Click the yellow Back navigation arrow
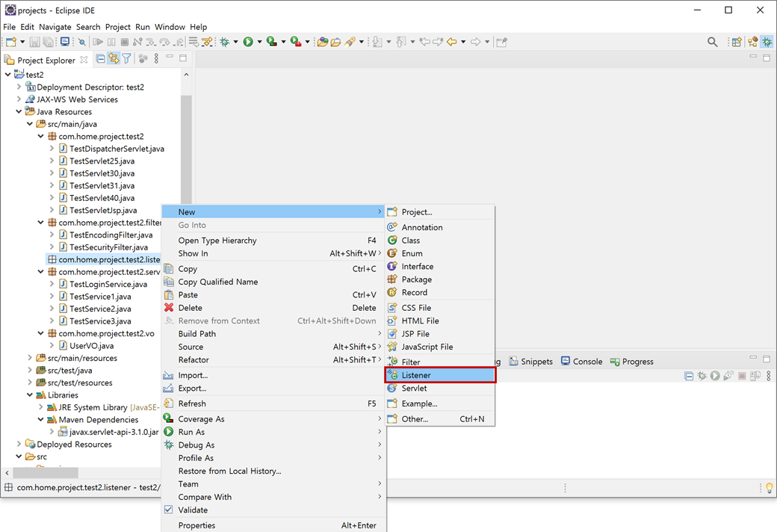The width and height of the screenshot is (777, 532). 451,42
